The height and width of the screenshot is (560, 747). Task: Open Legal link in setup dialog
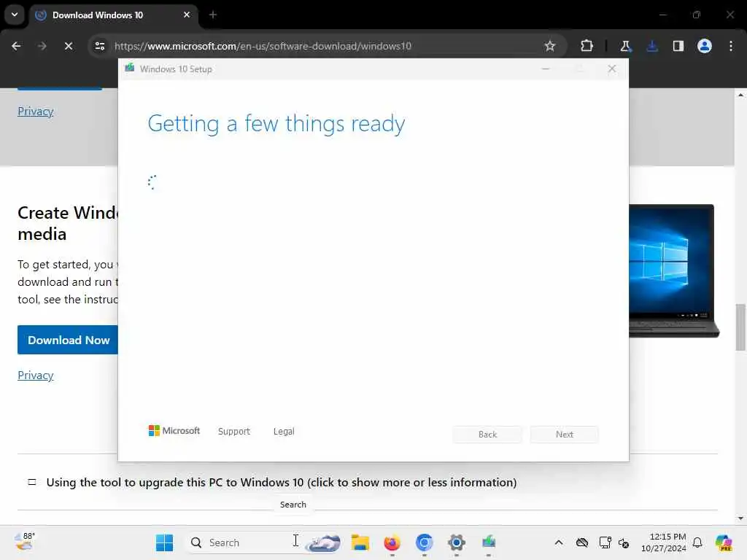pyautogui.click(x=284, y=432)
